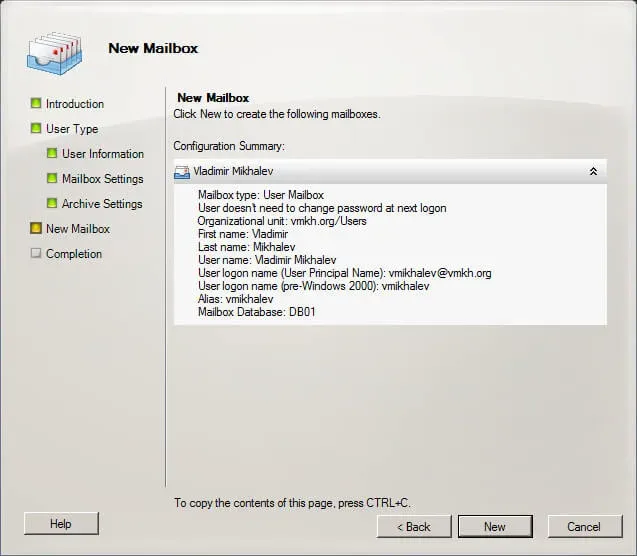
Task: Click the 'Last name: Mikhalev' line
Action: [x=247, y=247]
